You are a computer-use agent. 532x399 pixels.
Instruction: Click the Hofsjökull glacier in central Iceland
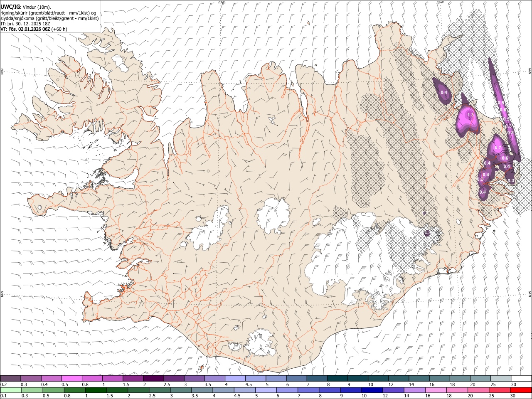click(x=273, y=215)
